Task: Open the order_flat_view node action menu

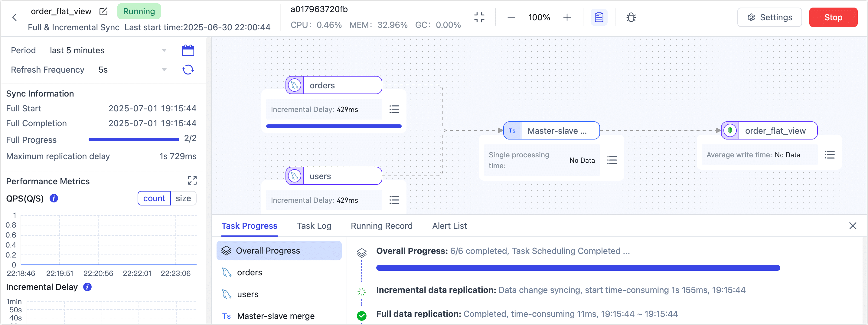Action: pos(830,155)
